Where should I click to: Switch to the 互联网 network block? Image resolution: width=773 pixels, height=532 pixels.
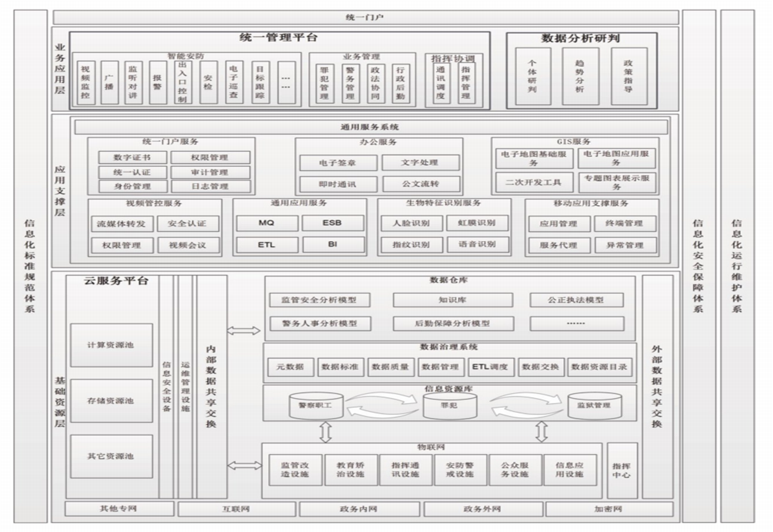click(237, 509)
